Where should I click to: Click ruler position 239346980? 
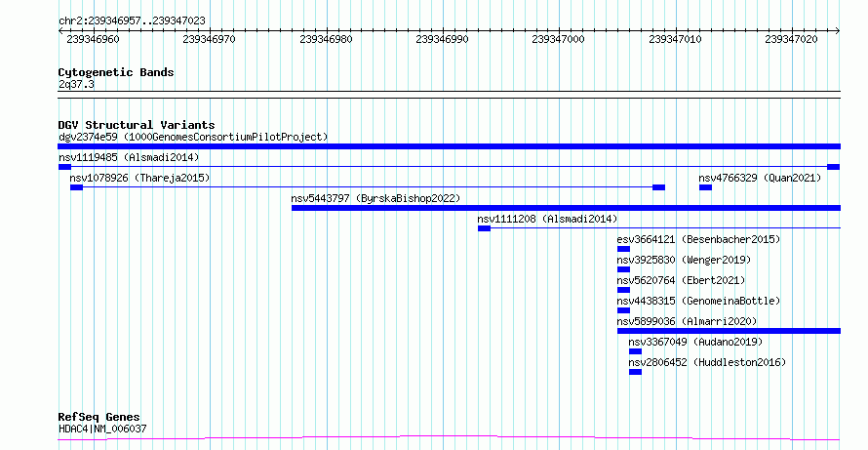tap(326, 39)
